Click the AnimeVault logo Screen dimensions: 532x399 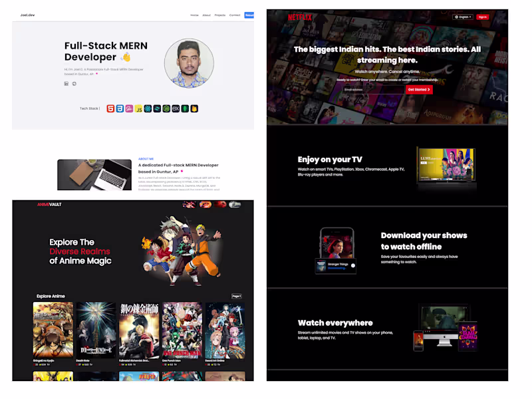pyautogui.click(x=49, y=205)
